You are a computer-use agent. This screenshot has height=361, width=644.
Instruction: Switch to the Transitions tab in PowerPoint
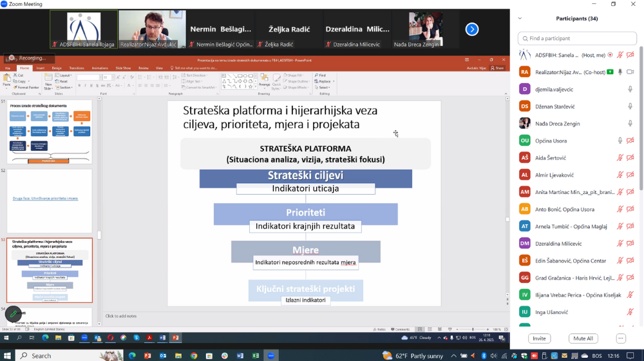[77, 68]
